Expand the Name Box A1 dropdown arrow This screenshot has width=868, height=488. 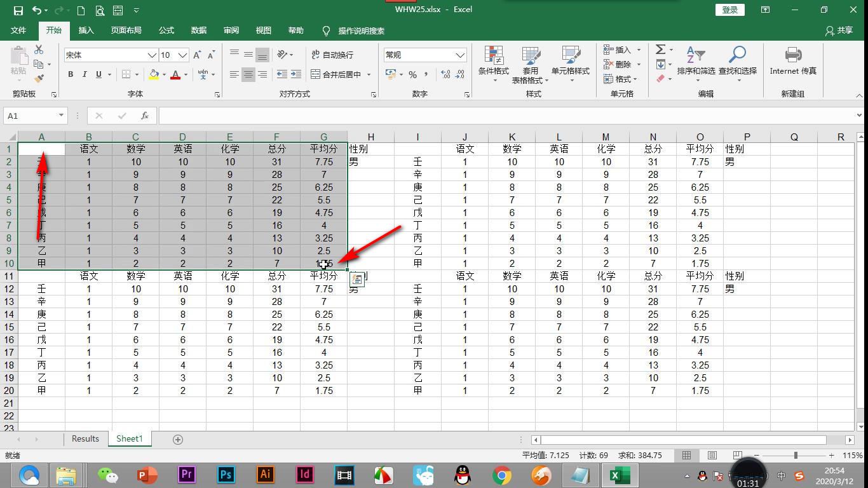tap(61, 116)
